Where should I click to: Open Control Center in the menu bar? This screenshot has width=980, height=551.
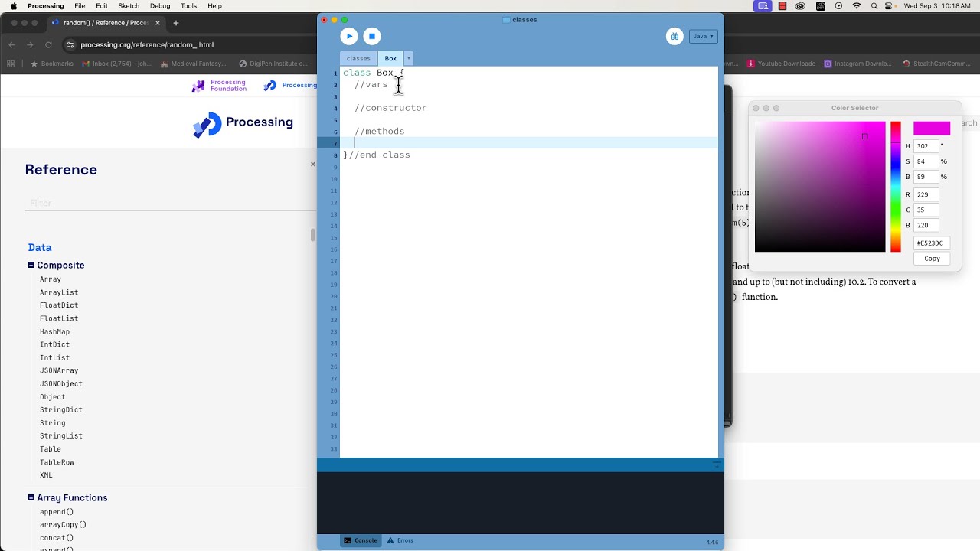pyautogui.click(x=891, y=6)
